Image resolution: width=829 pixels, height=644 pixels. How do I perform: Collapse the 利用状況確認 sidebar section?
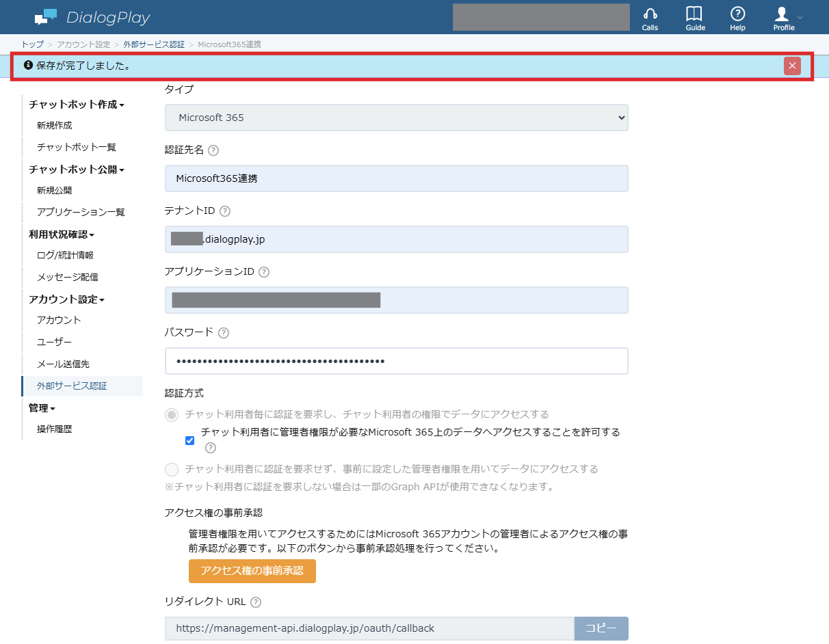point(62,234)
